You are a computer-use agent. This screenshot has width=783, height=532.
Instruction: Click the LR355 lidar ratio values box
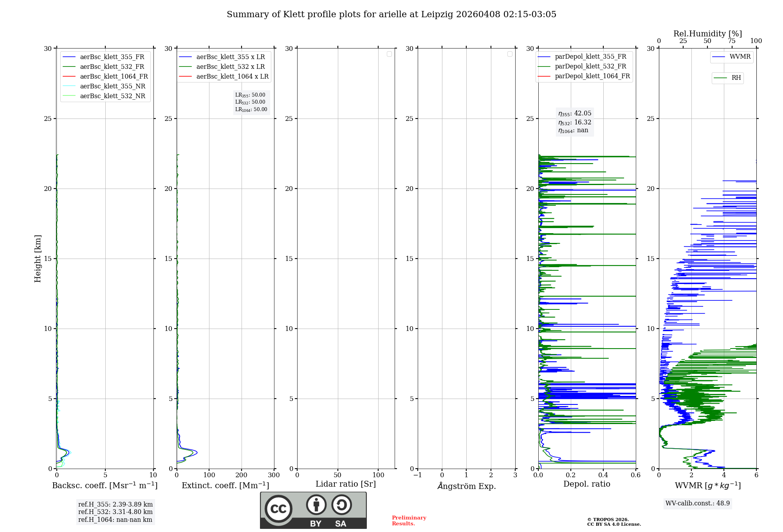(x=251, y=102)
